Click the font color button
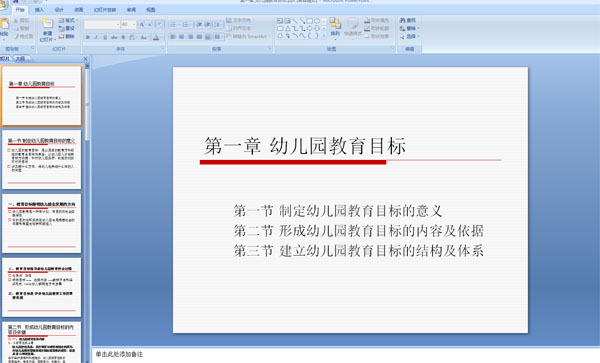This screenshot has width=600, height=363. pyautogui.click(x=156, y=37)
